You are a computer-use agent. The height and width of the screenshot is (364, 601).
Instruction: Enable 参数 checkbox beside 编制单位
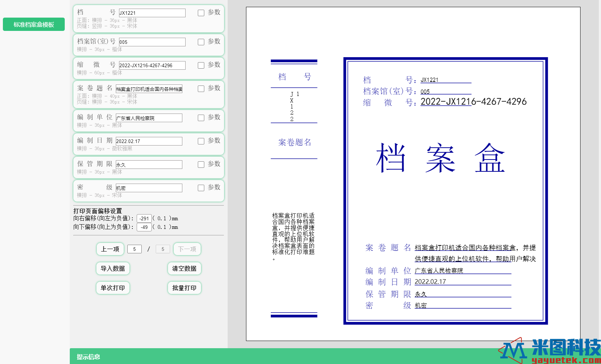coord(201,118)
